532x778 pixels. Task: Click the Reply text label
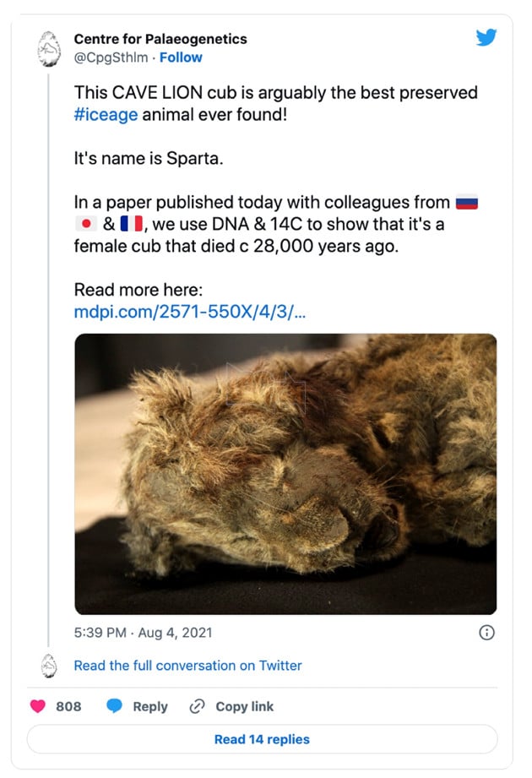tap(150, 706)
